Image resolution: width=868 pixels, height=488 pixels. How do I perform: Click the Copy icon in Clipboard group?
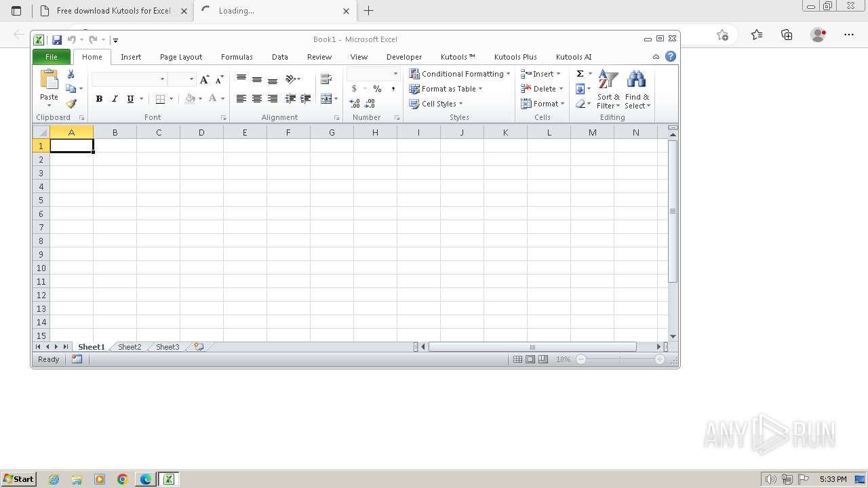(71, 89)
